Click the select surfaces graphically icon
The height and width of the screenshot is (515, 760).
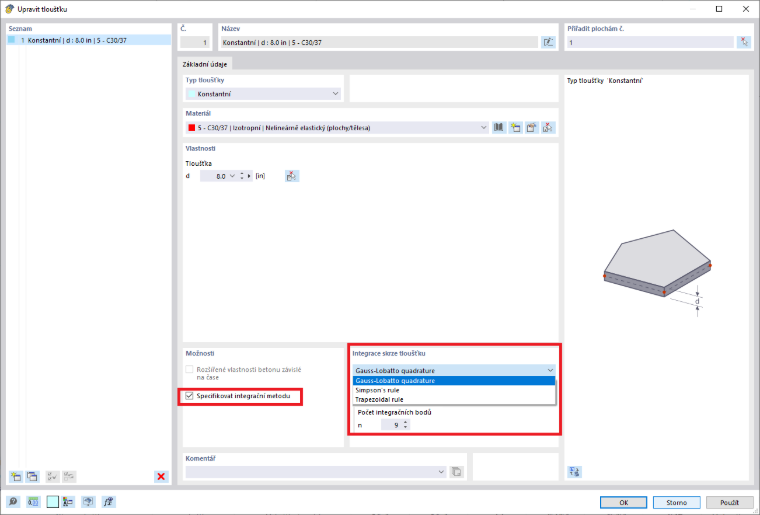(744, 42)
